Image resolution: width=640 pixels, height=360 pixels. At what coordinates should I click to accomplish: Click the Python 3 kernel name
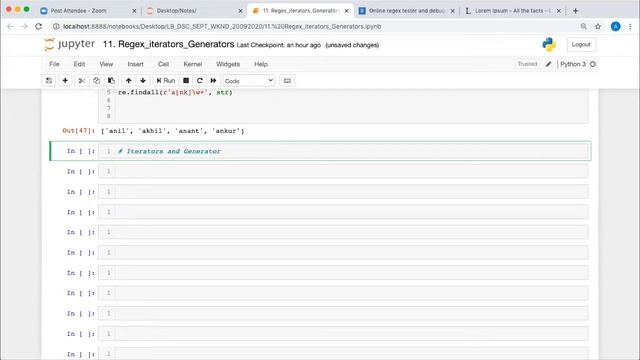[x=573, y=64]
